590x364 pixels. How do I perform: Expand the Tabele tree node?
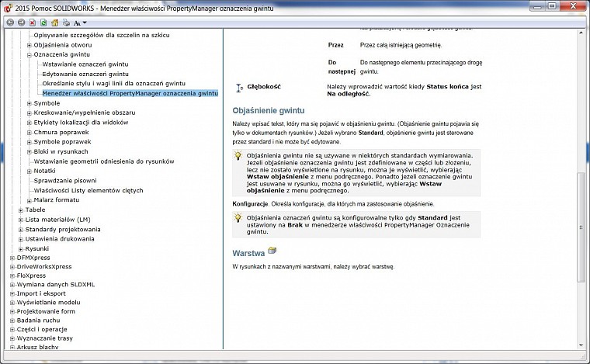21,210
